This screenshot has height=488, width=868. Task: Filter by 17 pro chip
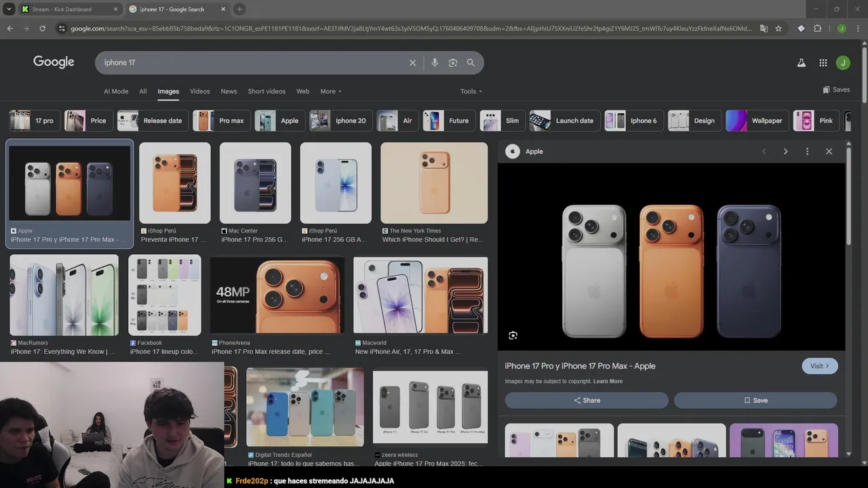point(35,121)
